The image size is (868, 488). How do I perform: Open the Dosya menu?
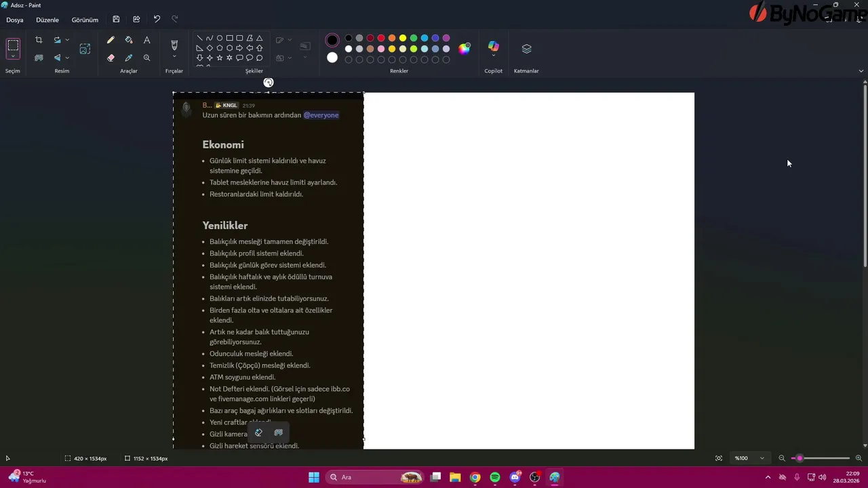15,20
